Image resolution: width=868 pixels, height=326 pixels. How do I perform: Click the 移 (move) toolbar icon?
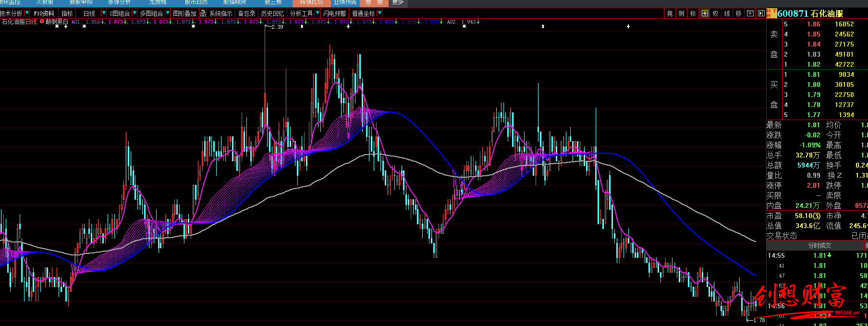point(739,13)
